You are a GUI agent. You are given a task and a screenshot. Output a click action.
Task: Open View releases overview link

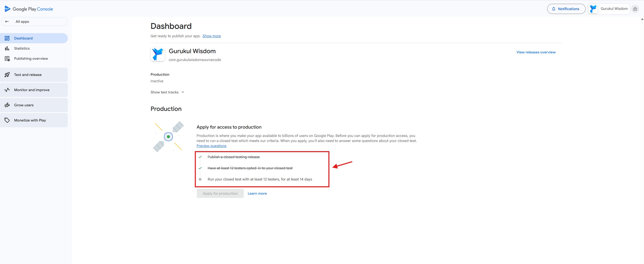(x=536, y=52)
